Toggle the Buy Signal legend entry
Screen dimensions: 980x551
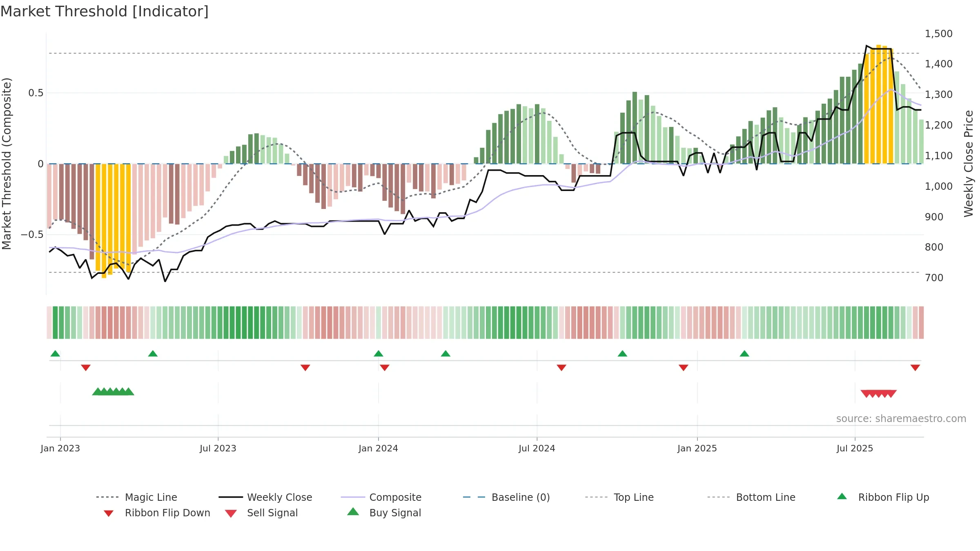coord(384,513)
